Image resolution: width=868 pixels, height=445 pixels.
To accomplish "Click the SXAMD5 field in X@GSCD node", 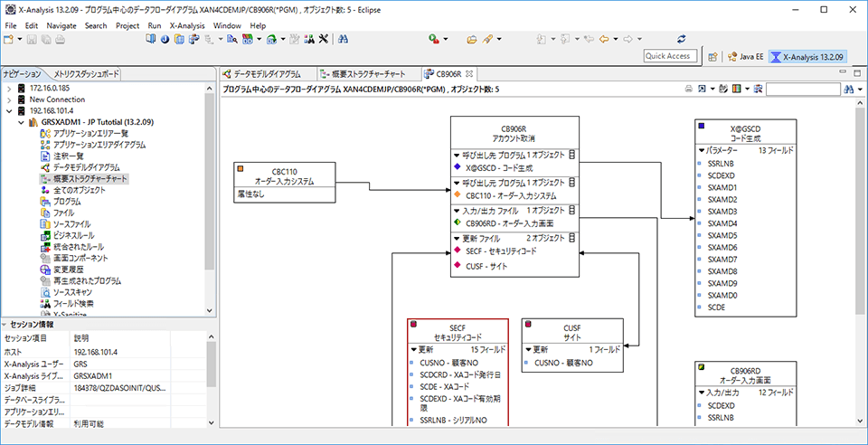I will click(x=722, y=235).
